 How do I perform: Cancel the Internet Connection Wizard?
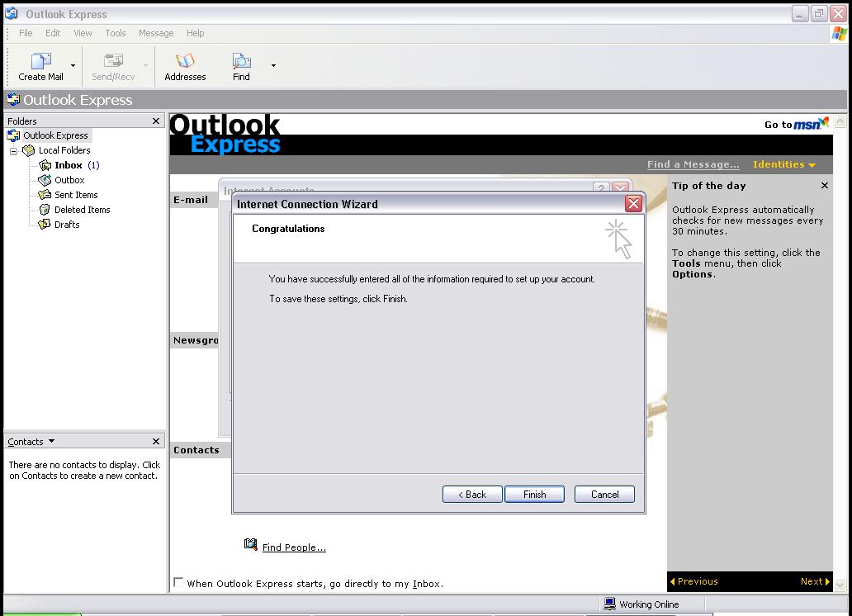tap(605, 495)
